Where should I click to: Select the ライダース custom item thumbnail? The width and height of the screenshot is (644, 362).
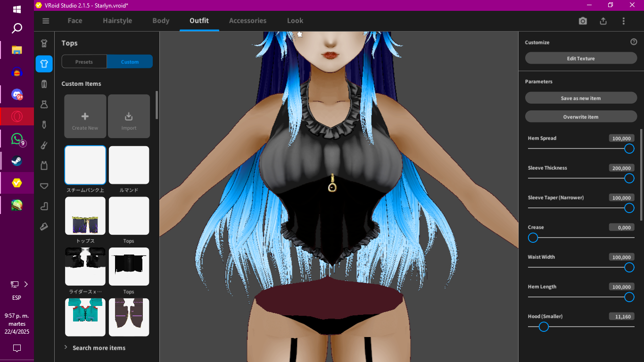pos(85,267)
